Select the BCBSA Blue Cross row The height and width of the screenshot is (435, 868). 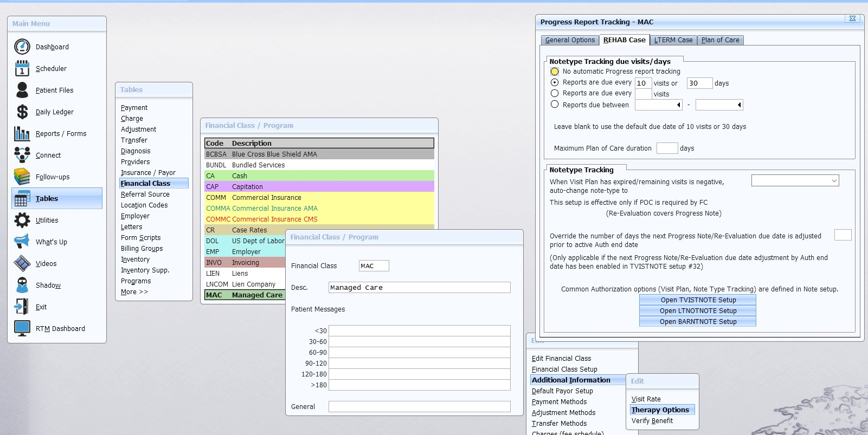(319, 154)
